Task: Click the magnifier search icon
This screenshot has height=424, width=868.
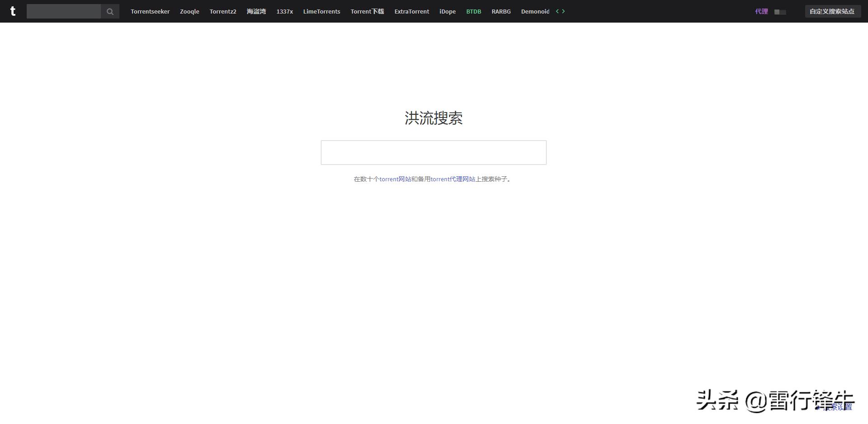Action: [x=109, y=11]
